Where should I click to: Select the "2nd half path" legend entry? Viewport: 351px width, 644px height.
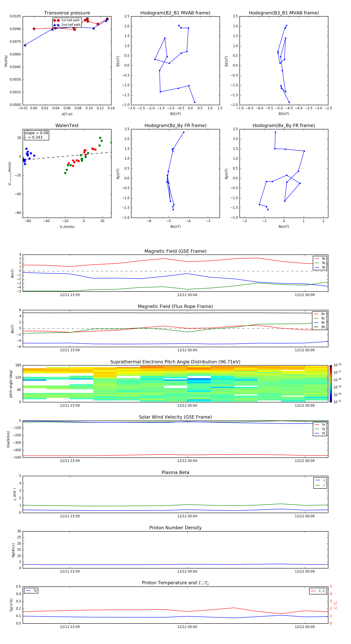pos(67,25)
